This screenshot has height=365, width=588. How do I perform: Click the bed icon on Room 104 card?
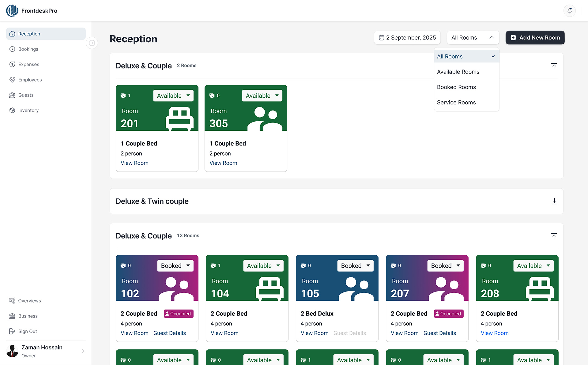coord(269,289)
